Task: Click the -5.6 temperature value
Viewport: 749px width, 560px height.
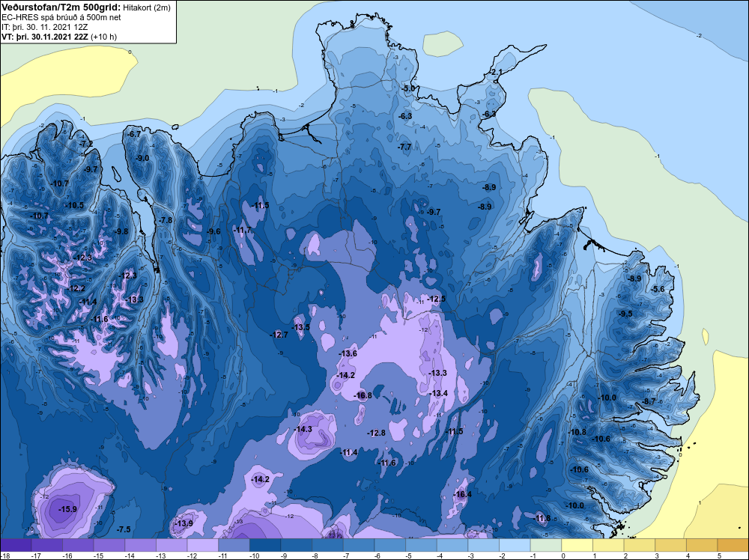Action: (658, 289)
